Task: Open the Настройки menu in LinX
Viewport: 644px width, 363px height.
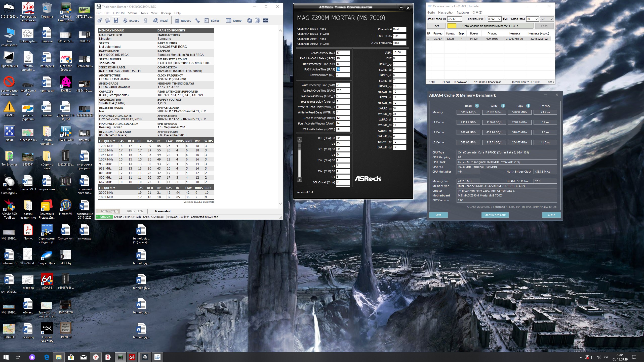Action: (446, 13)
